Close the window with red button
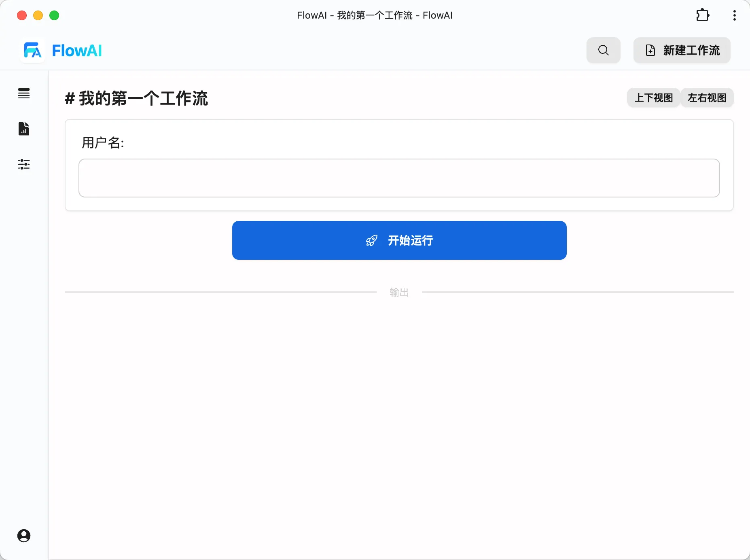750x560 pixels. 22,15
